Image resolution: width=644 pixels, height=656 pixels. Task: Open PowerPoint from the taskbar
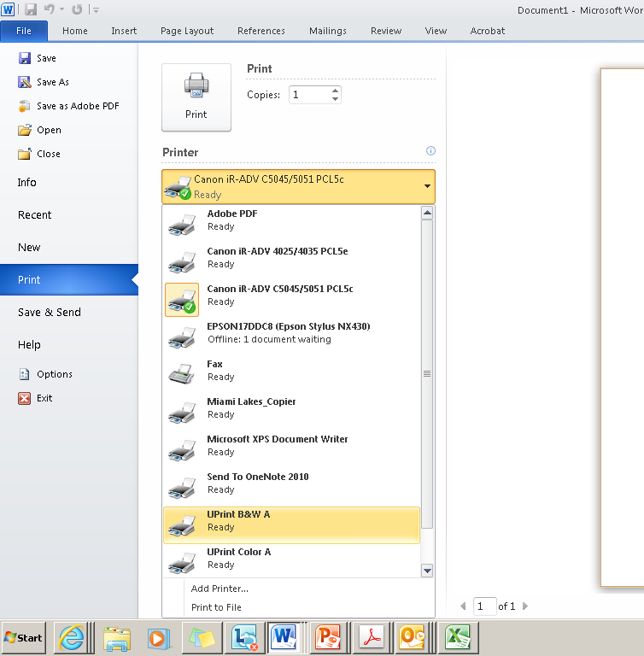point(331,638)
